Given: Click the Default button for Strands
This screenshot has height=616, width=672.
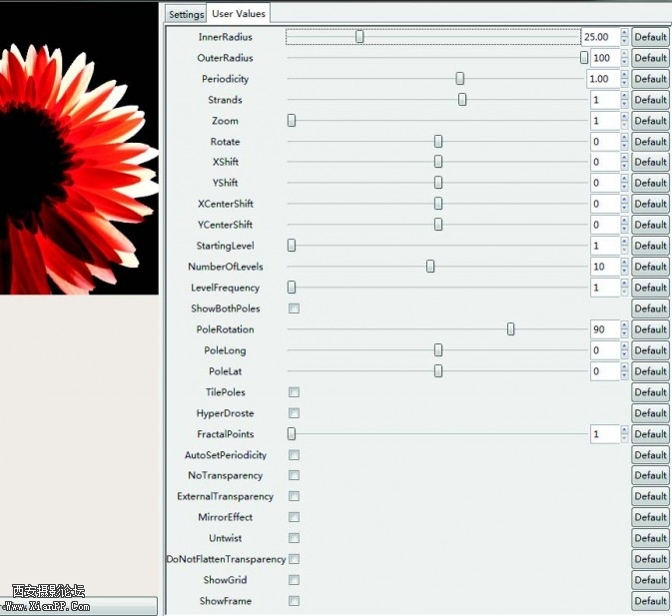Looking at the screenshot, I should [650, 100].
